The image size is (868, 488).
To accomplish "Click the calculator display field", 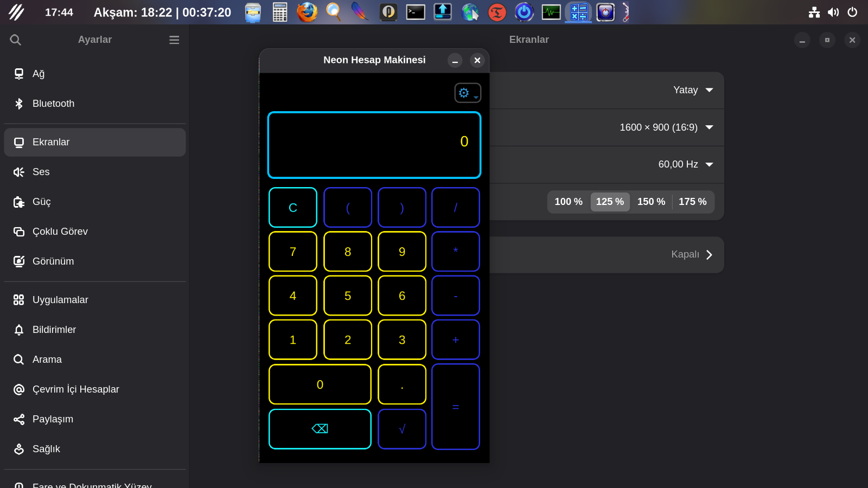I will (x=374, y=145).
